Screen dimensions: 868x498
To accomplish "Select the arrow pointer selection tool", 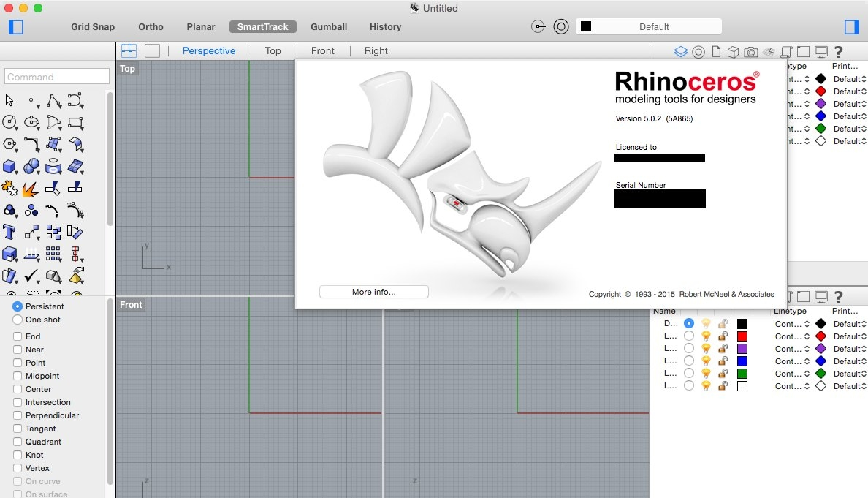I will [9, 100].
